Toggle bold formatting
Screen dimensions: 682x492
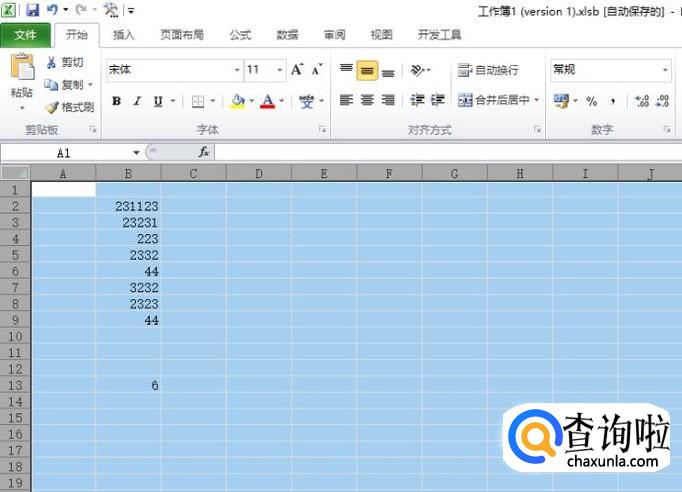[x=117, y=101]
